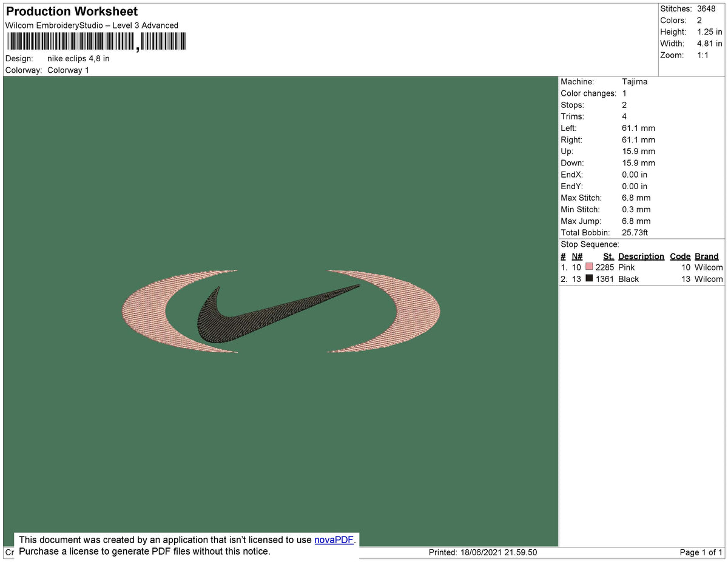The width and height of the screenshot is (728, 562).
Task: Click the Description column header
Action: click(x=641, y=256)
